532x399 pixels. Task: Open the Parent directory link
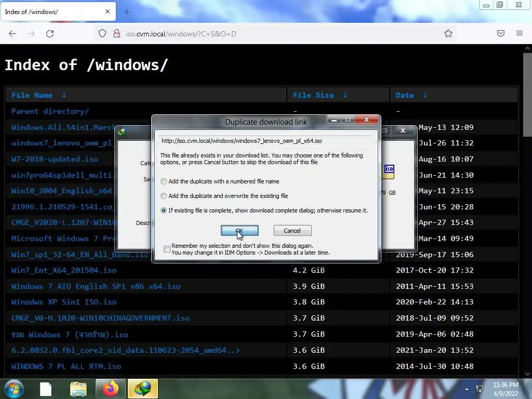click(50, 111)
